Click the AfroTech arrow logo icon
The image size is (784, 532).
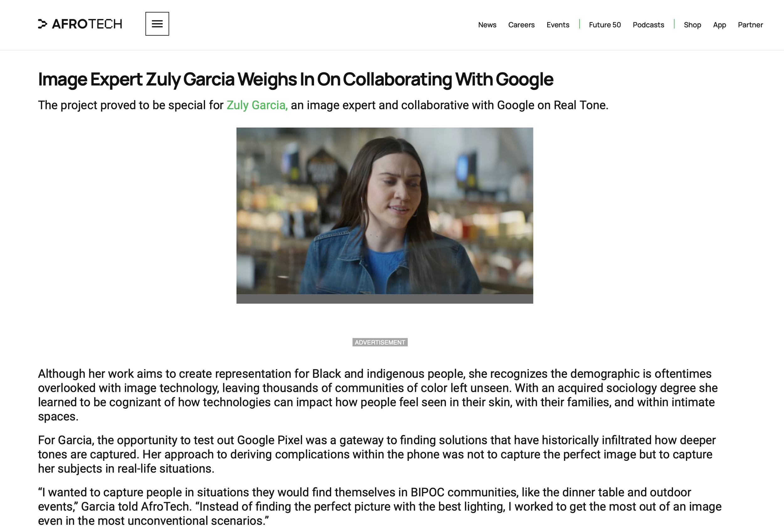(x=43, y=24)
